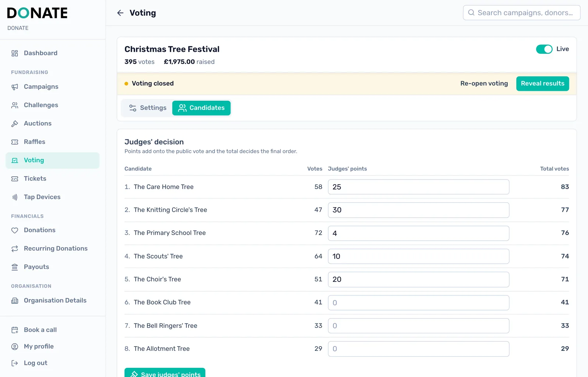
Task: Click Re-open voting
Action: pyautogui.click(x=484, y=83)
